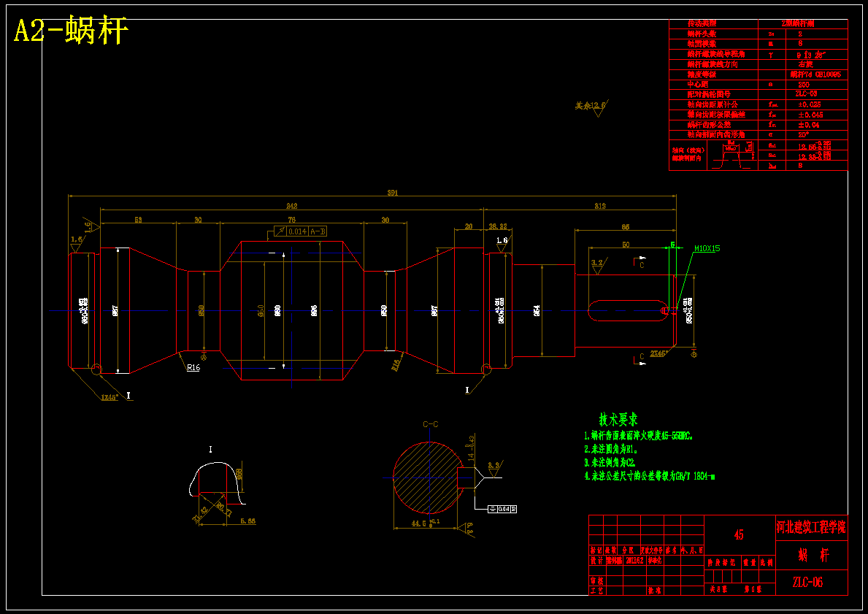Click the white underlined 'R16' radius label
The height and width of the screenshot is (614, 868).
click(x=193, y=368)
